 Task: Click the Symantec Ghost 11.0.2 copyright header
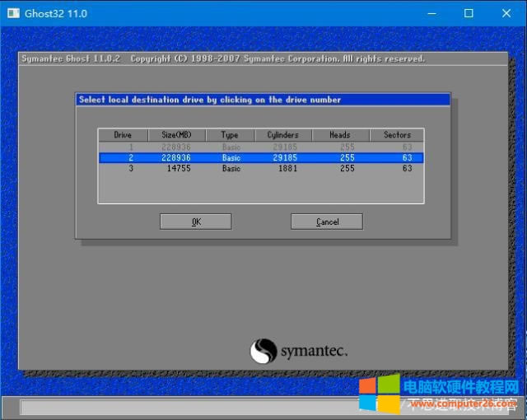tap(223, 58)
